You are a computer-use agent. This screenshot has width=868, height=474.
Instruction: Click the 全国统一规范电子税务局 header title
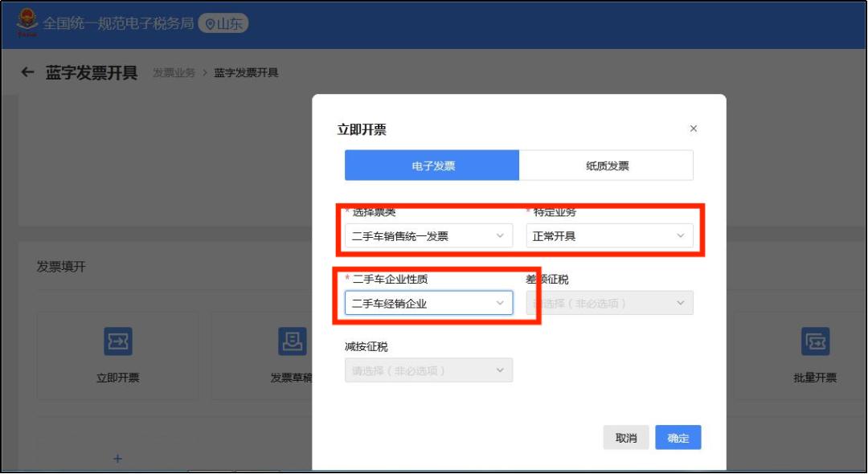pyautogui.click(x=118, y=23)
